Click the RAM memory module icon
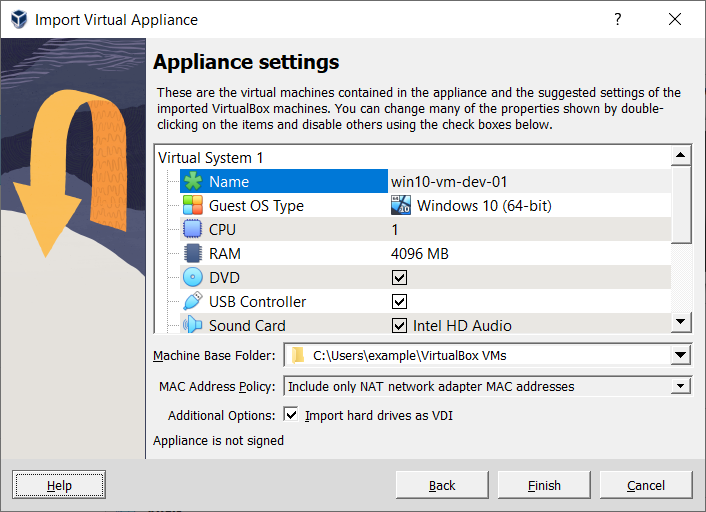This screenshot has height=512, width=706. (193, 253)
